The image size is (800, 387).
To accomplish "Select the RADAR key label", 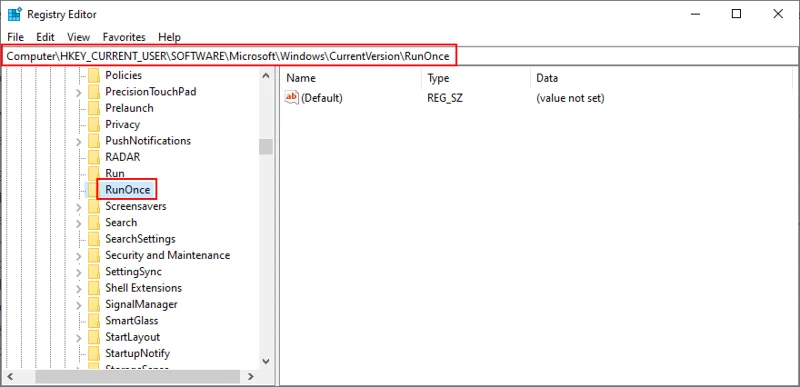I will [x=122, y=157].
